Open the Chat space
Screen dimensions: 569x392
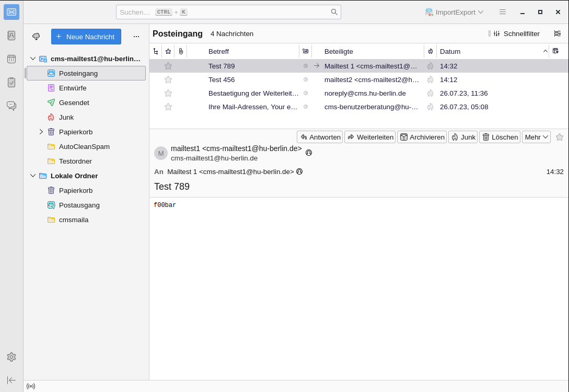click(x=11, y=106)
